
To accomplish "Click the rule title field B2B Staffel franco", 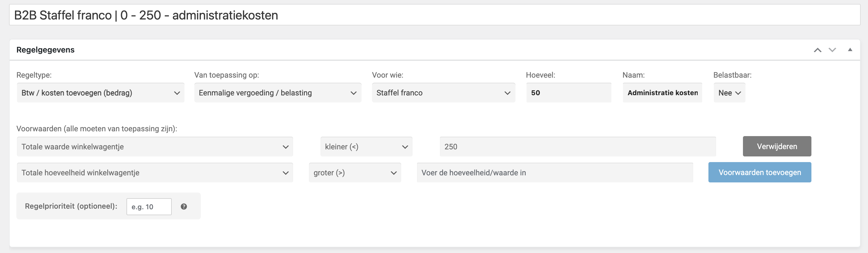I will point(435,15).
